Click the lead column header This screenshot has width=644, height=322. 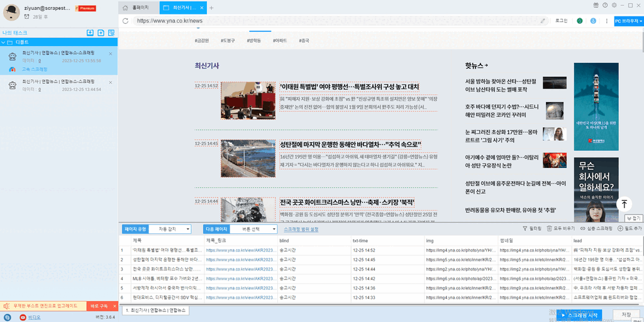pos(608,240)
